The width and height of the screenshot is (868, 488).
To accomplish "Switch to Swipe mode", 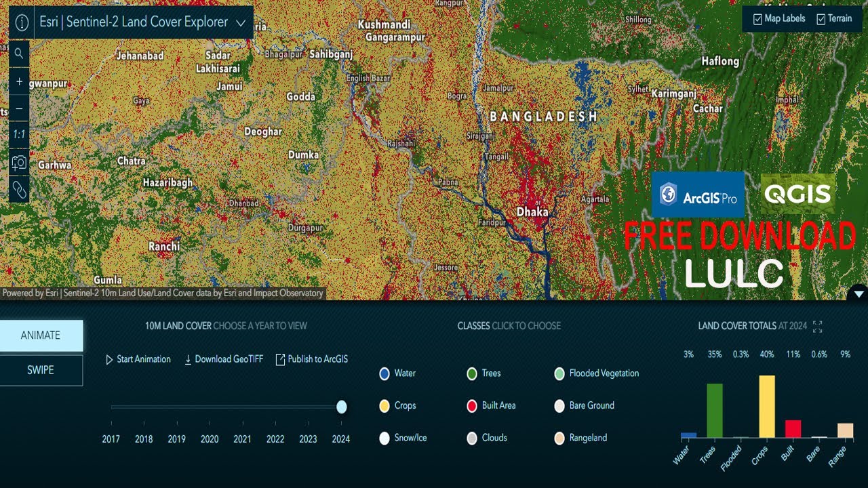I will click(41, 370).
